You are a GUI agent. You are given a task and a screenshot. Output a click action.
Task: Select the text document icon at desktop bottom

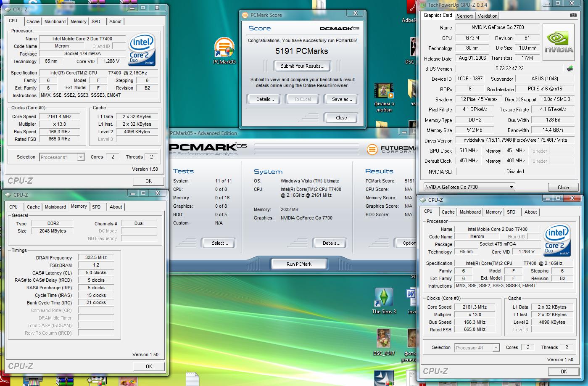point(192,379)
